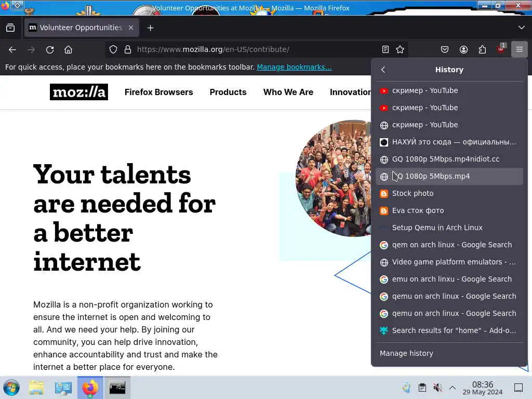The image size is (532, 399).
Task: Open the hamburger application menu
Action: click(520, 49)
